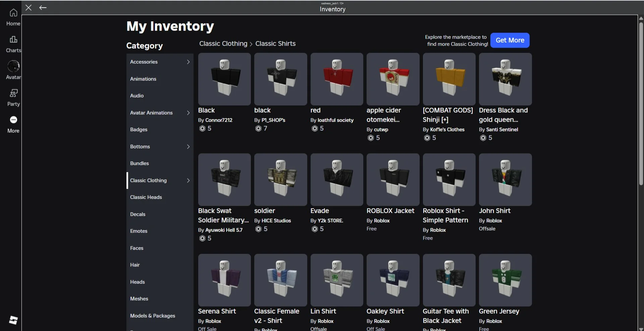
Task: Open the Home icon in sidebar
Action: coord(13,13)
